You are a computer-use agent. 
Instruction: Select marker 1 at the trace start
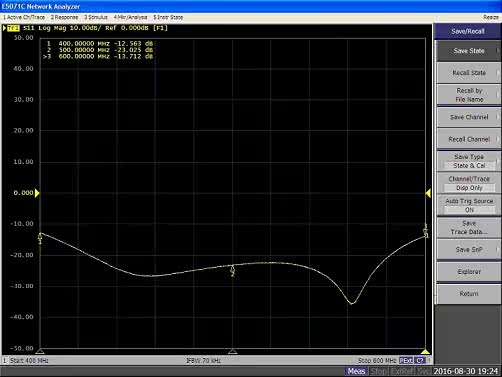pos(40,239)
